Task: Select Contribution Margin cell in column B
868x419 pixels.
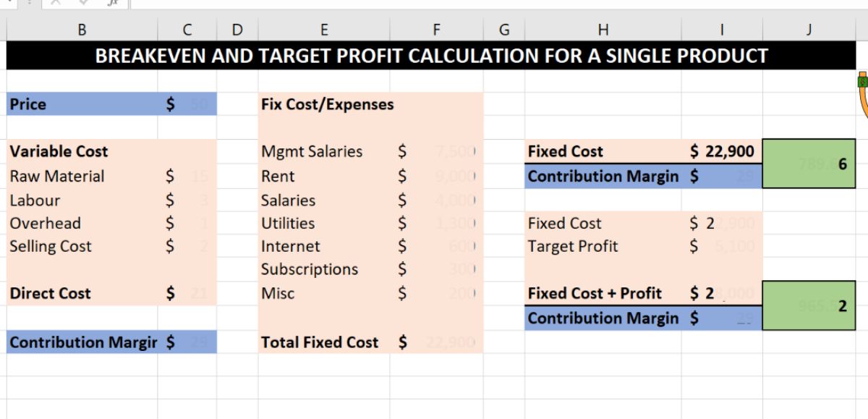Action: point(82,342)
